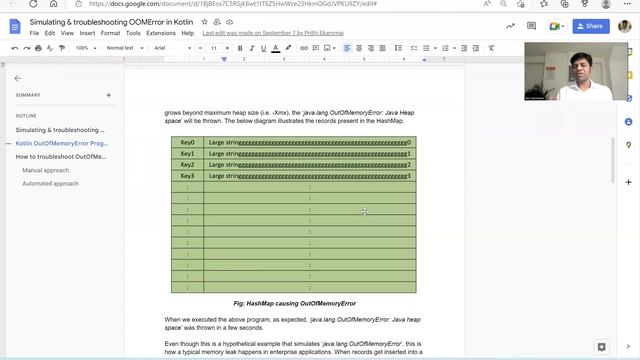Open Explore button at bottom right

coord(601,347)
